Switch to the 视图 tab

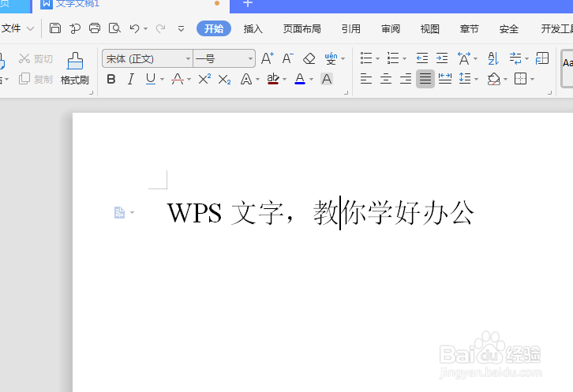pyautogui.click(x=429, y=28)
